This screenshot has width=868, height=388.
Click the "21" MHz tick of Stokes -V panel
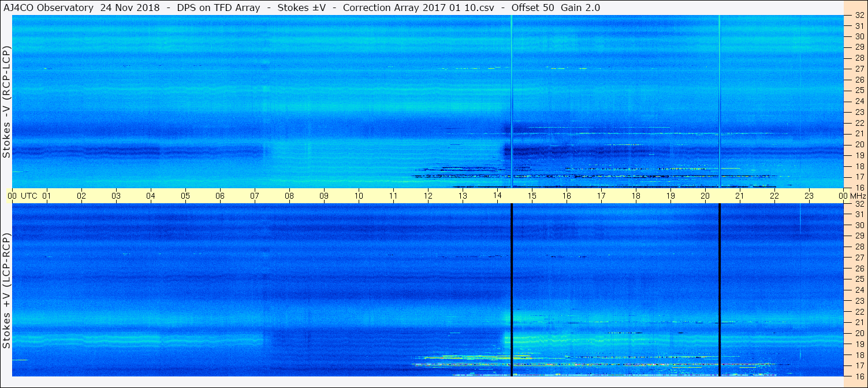click(859, 133)
